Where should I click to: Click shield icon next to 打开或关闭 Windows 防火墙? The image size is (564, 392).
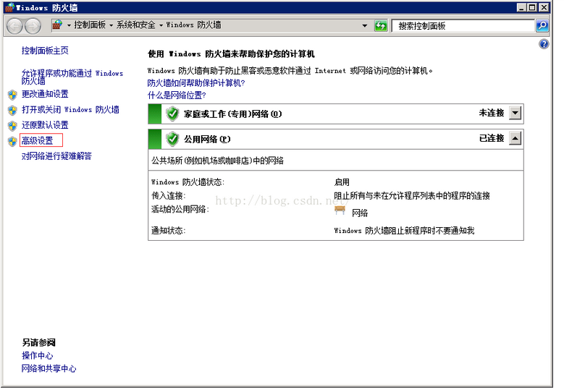click(x=12, y=111)
